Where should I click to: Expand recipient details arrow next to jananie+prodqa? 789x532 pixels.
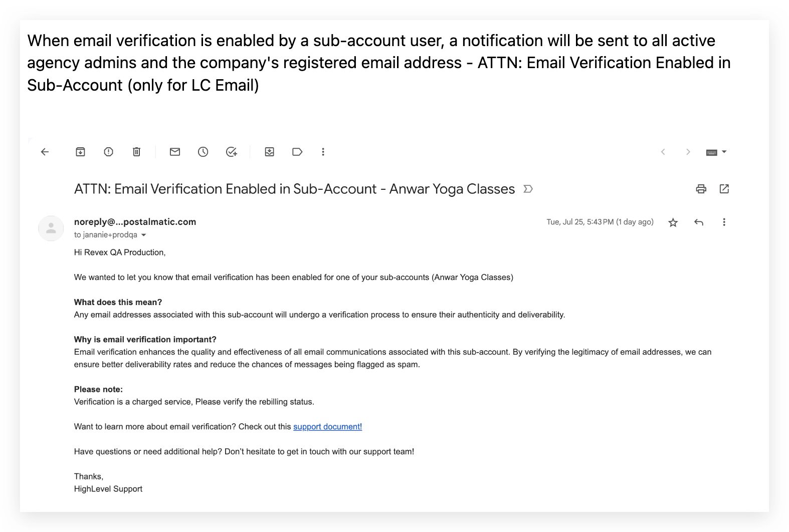tap(144, 235)
